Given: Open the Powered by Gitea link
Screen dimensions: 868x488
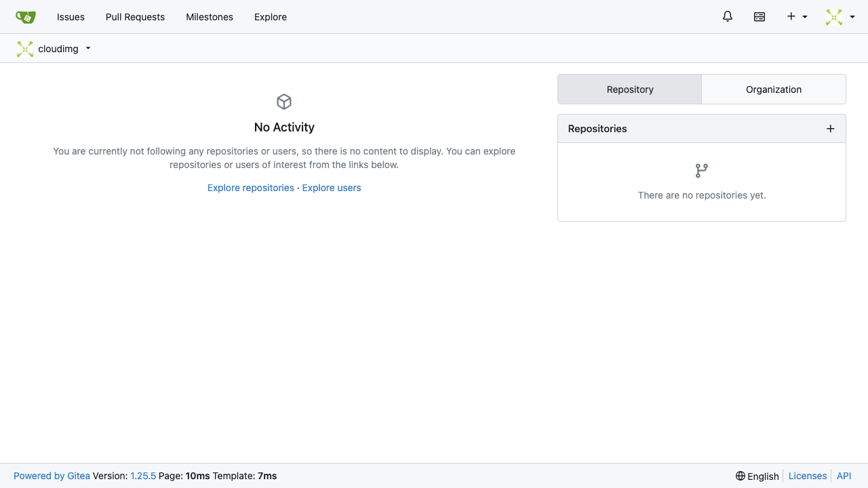Looking at the screenshot, I should tap(52, 476).
